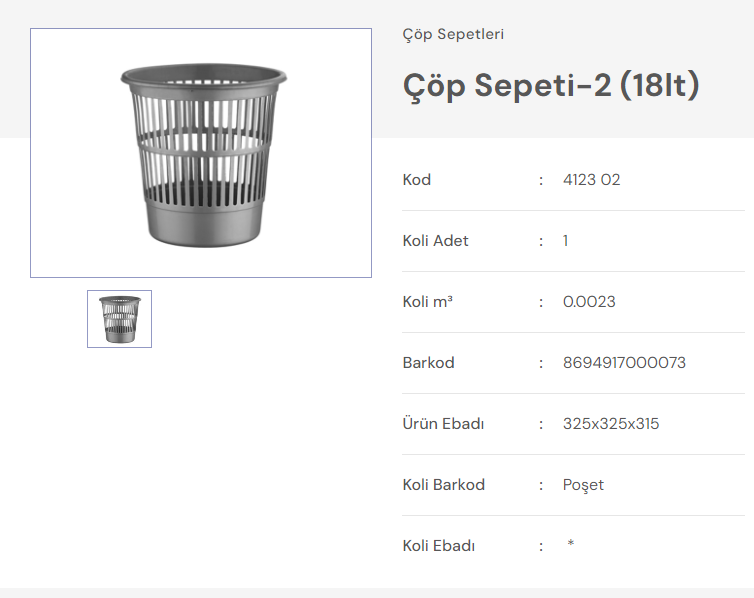The height and width of the screenshot is (598, 754).
Task: Click the Koli Adet label
Action: click(x=435, y=241)
